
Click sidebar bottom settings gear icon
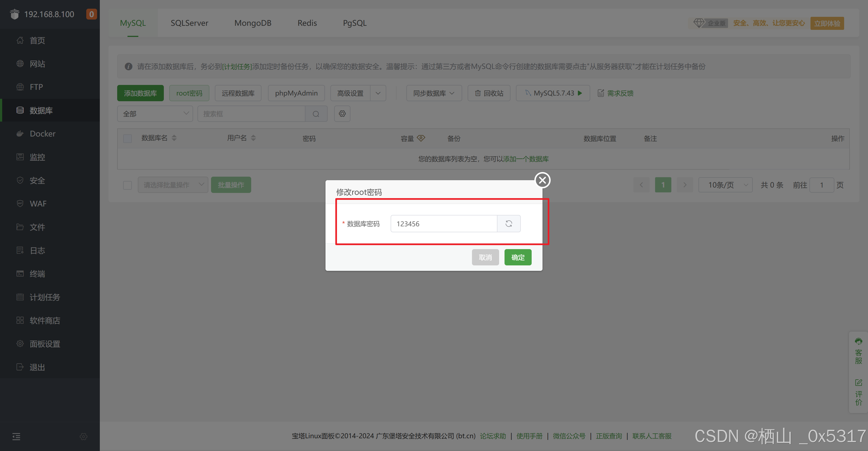[x=84, y=437]
